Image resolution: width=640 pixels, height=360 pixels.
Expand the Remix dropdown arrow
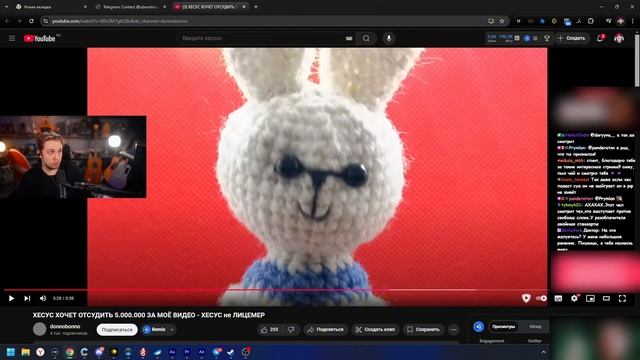[x=172, y=329]
